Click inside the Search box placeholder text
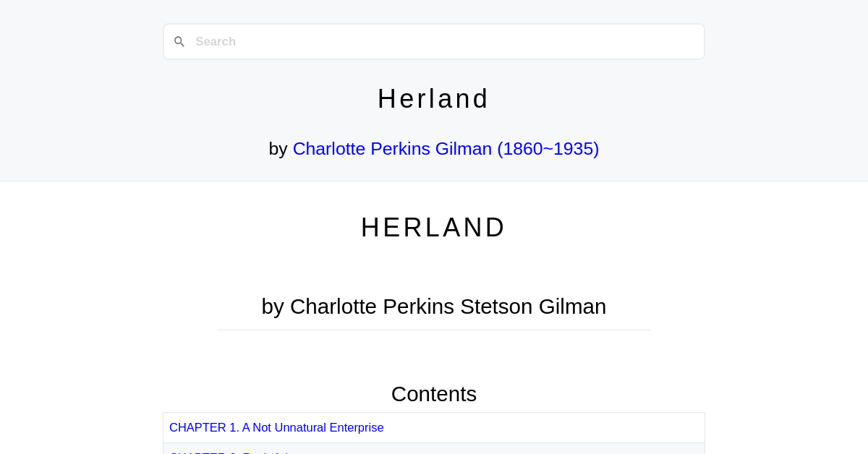This screenshot has width=868, height=454. (x=216, y=41)
